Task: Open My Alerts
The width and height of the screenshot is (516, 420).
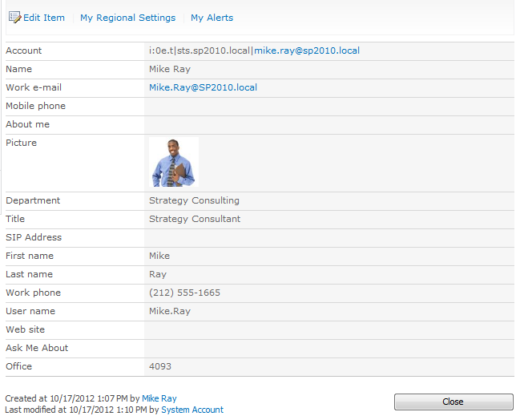Action: (212, 18)
